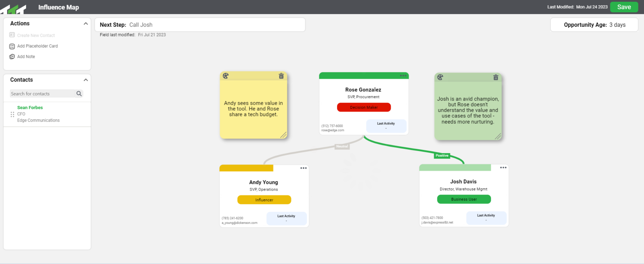Click email rose@edge.com
The image size is (644, 264).
point(333,130)
